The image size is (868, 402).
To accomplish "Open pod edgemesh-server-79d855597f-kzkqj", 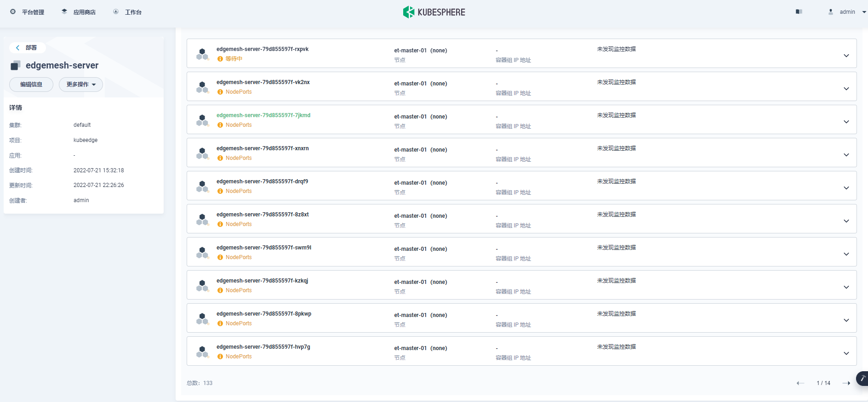I will coord(263,281).
